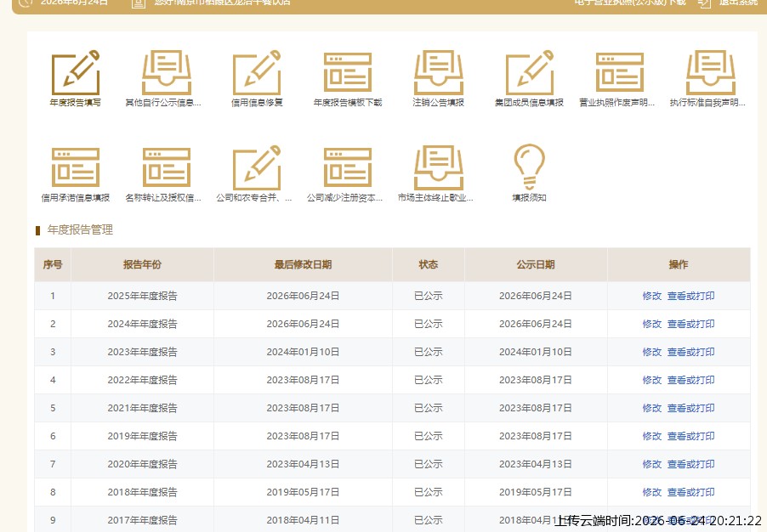Click 修改 for 2019年年度报告
Viewport: 767px width, 532px height.
(x=651, y=436)
